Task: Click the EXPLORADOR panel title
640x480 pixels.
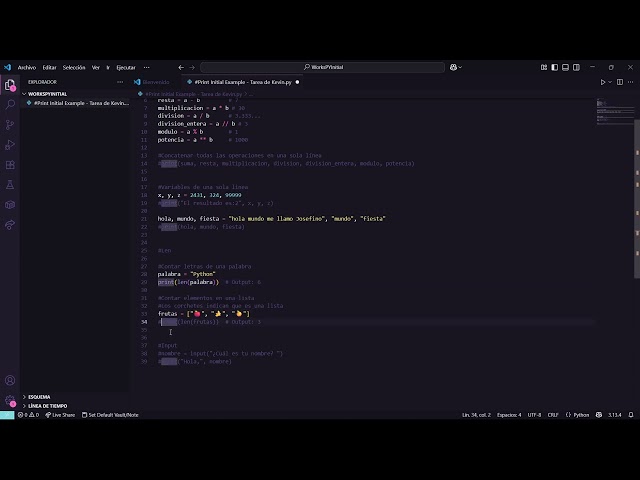Action: click(x=42, y=82)
